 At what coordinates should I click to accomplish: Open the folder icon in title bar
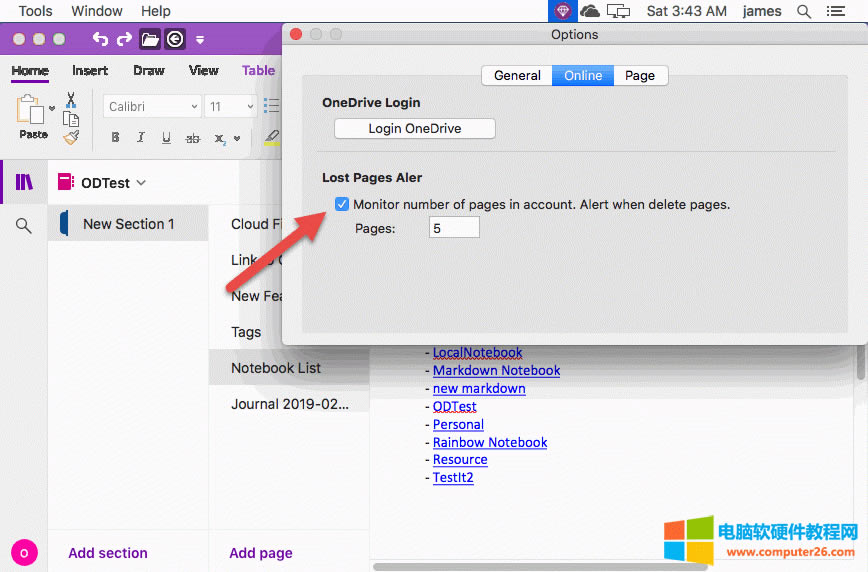tap(150, 39)
